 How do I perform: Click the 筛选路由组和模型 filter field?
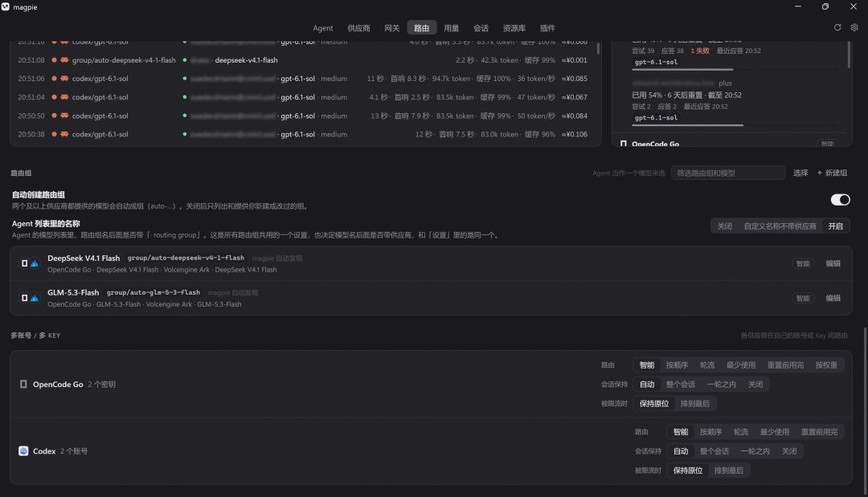(728, 173)
